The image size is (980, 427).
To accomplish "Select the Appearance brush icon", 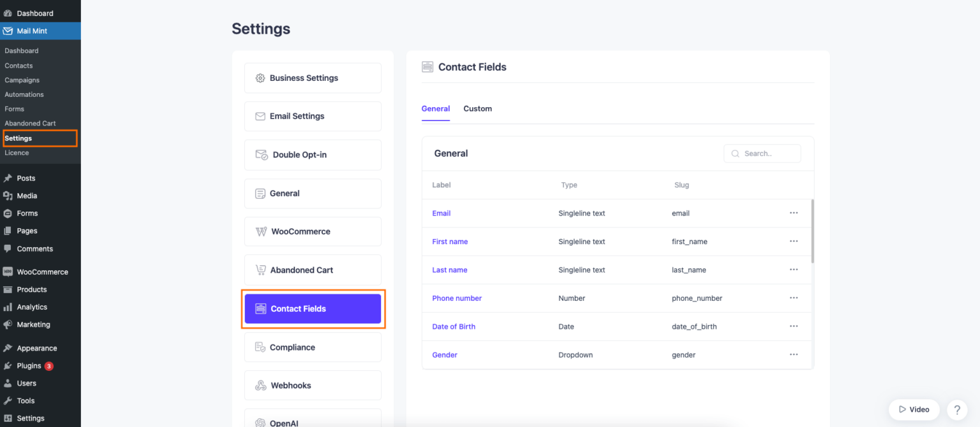I will point(9,347).
